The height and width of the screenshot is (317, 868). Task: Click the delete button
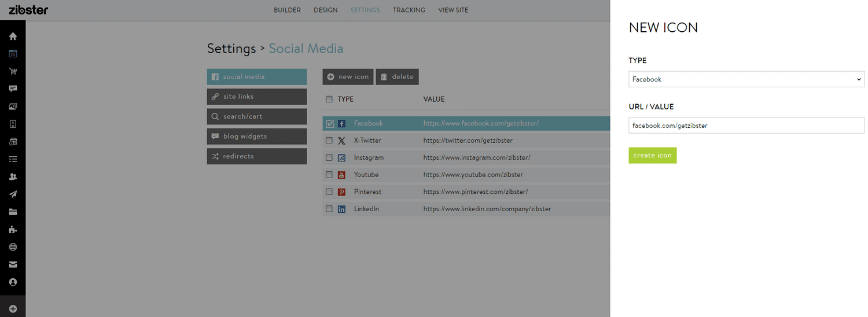[x=397, y=77]
